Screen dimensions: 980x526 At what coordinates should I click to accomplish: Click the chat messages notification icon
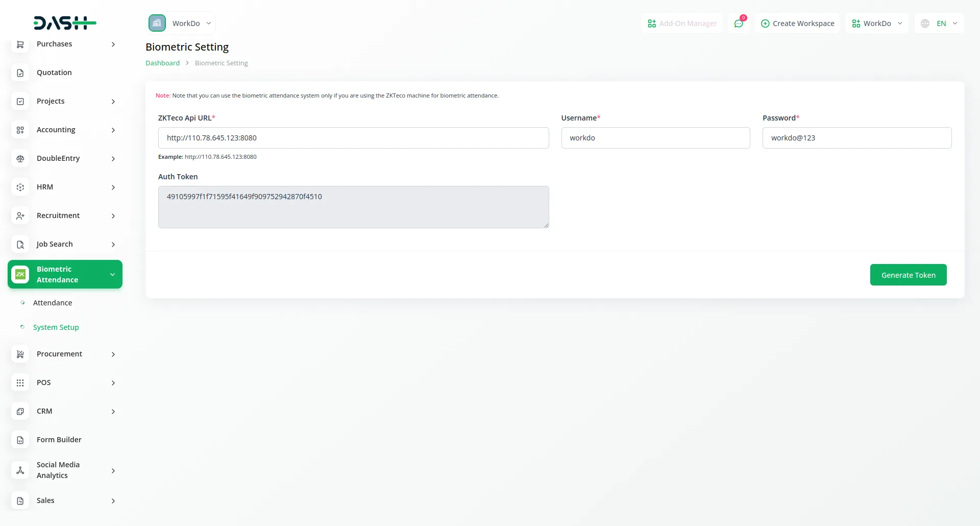739,23
